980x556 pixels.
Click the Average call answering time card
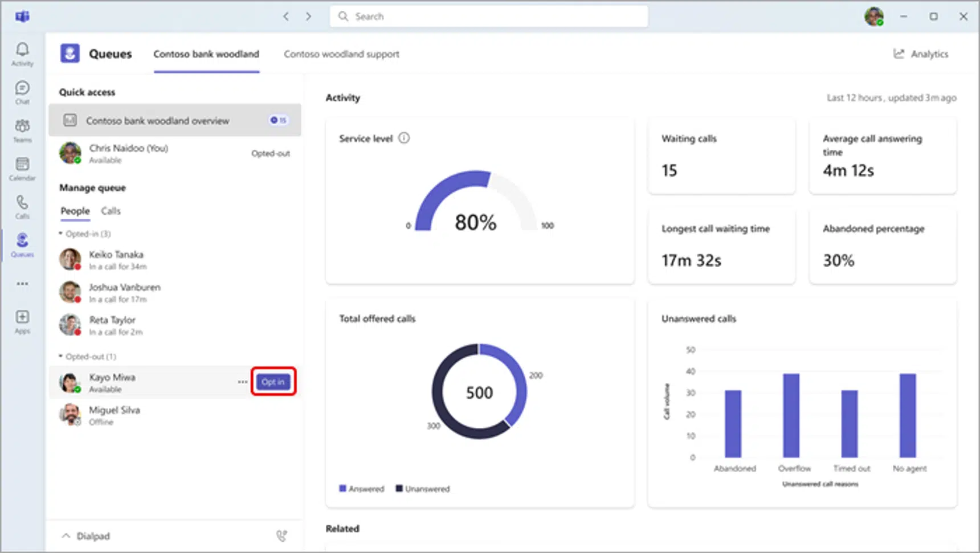pos(883,157)
